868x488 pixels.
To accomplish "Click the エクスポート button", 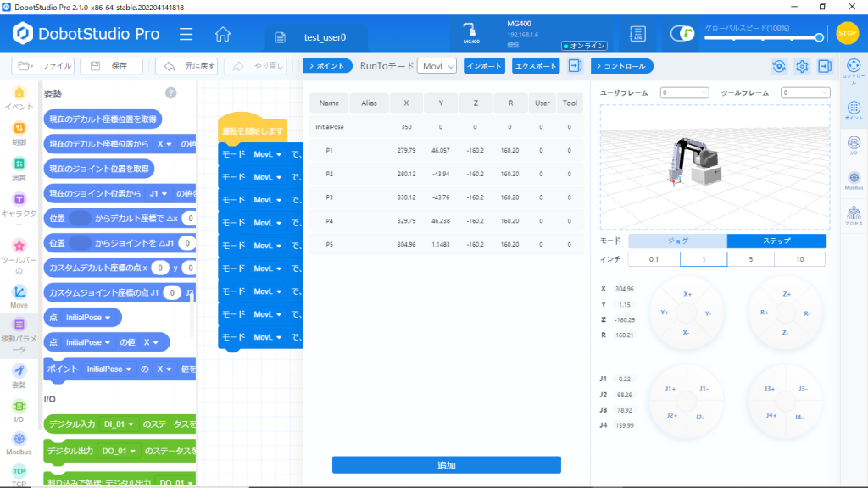I will point(536,66).
